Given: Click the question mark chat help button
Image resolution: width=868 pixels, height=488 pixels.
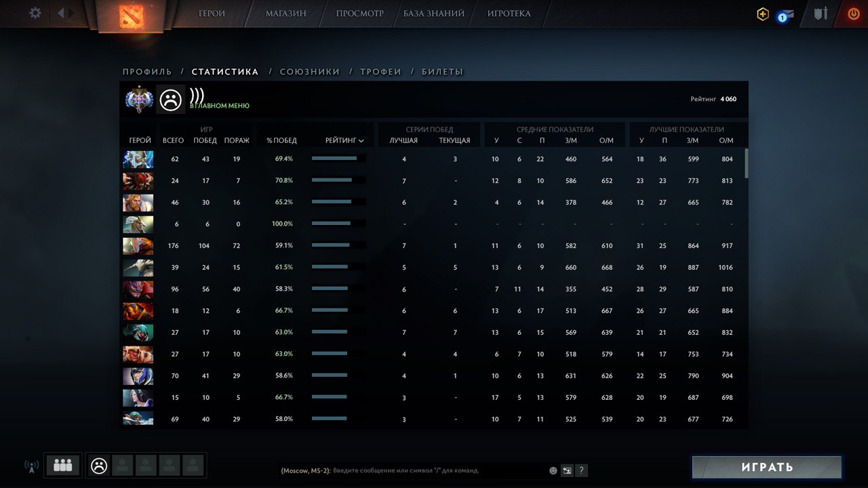Looking at the screenshot, I should click(581, 470).
